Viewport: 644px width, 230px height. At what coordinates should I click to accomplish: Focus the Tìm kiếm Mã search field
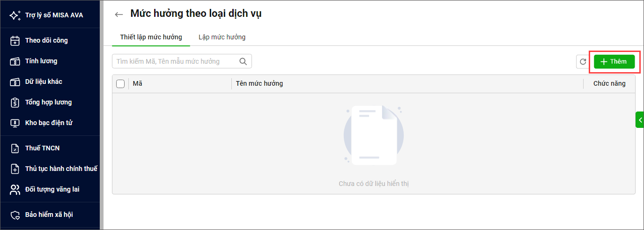[x=175, y=61]
